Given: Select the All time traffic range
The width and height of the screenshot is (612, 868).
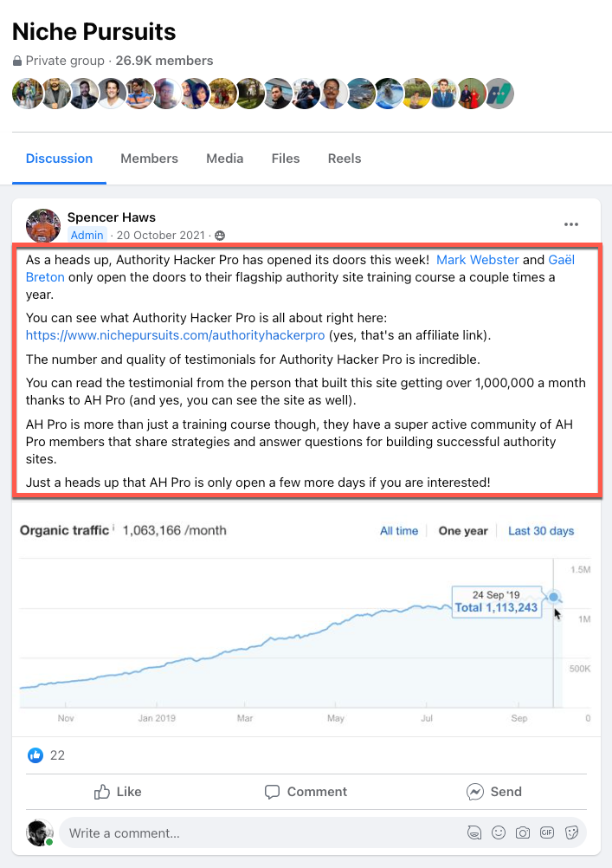Looking at the screenshot, I should click(399, 531).
